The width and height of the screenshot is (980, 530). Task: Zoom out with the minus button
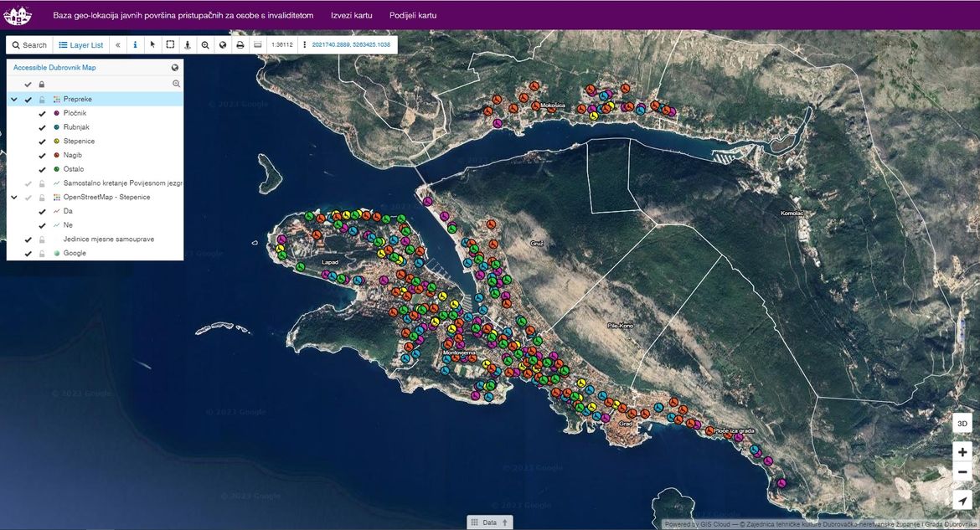[x=962, y=472]
